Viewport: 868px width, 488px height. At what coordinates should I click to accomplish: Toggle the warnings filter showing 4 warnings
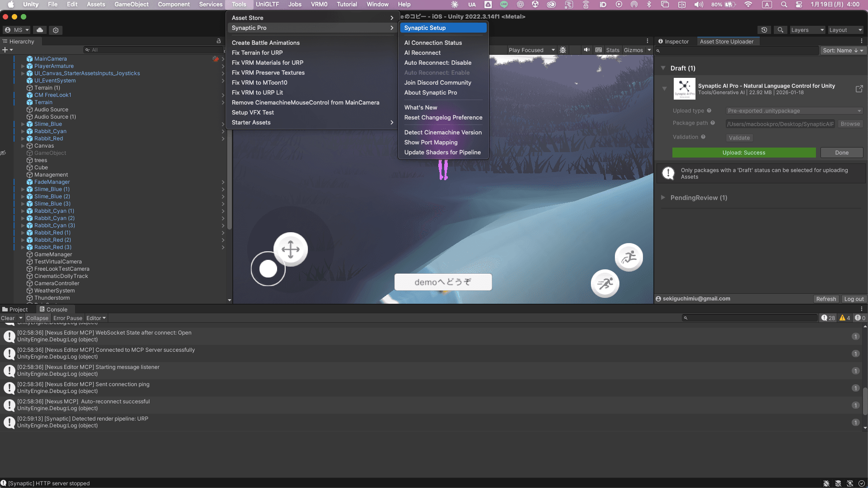tap(843, 318)
